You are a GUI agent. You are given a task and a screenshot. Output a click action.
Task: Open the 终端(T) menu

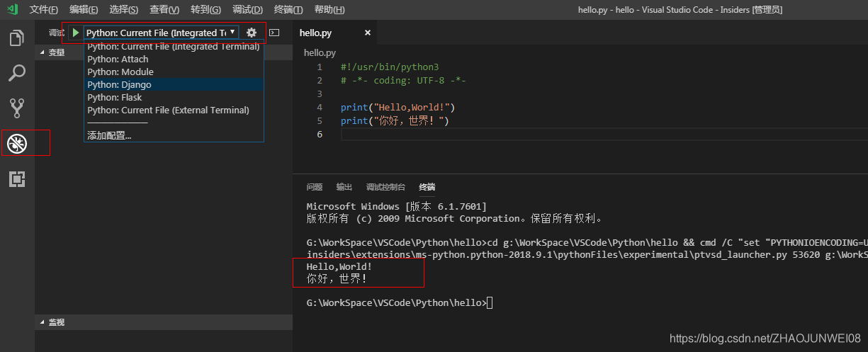tap(288, 10)
